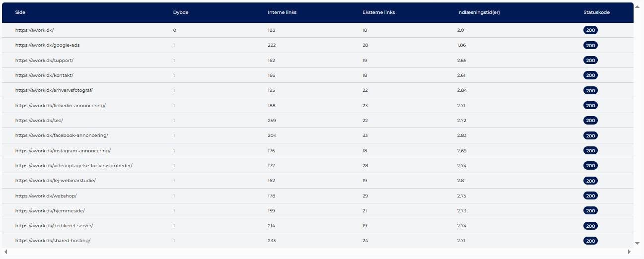The height and width of the screenshot is (259, 644).
Task: Select the awork.dk/kontakt/ row link
Action: (44, 75)
